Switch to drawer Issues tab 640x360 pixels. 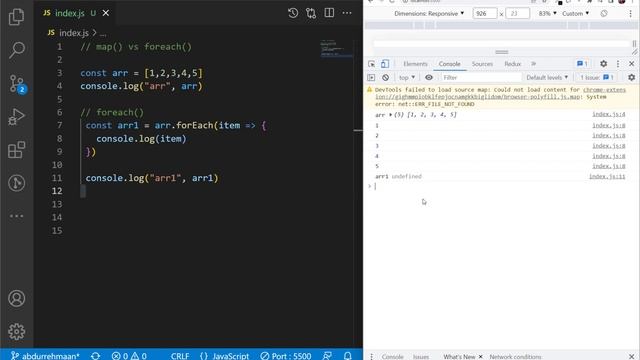(x=420, y=356)
